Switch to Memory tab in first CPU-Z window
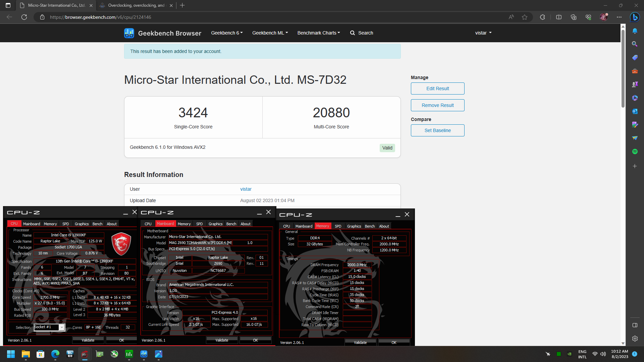644x362 pixels. [50, 224]
